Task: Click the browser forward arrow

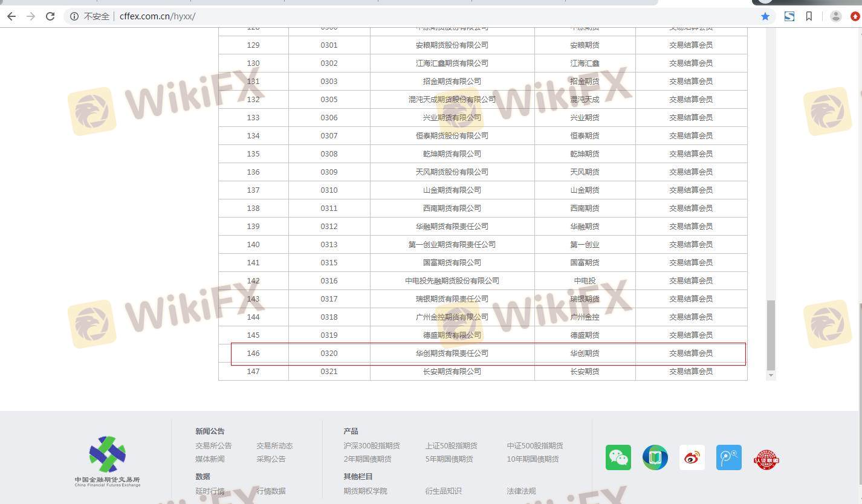Action: (31, 16)
